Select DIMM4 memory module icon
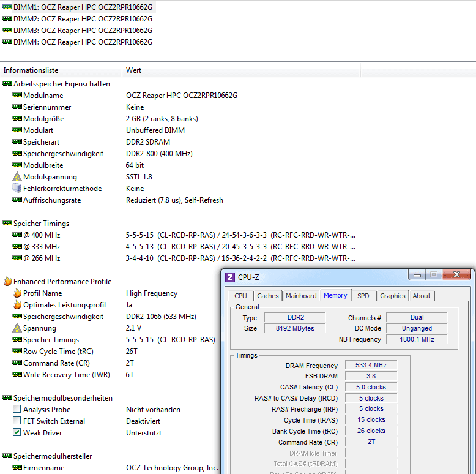 click(7, 42)
